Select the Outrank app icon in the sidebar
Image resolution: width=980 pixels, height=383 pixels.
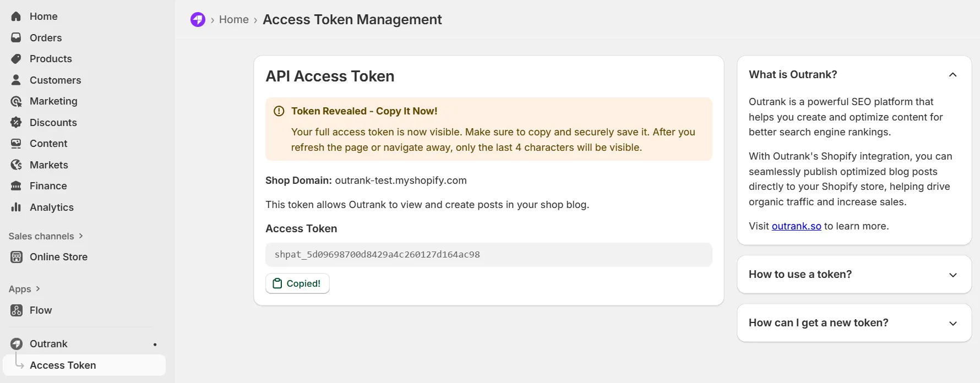pos(16,343)
